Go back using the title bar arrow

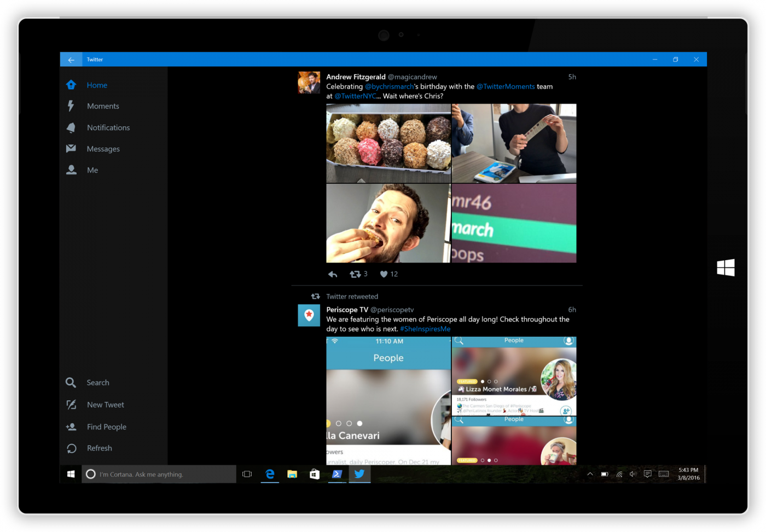[71, 59]
